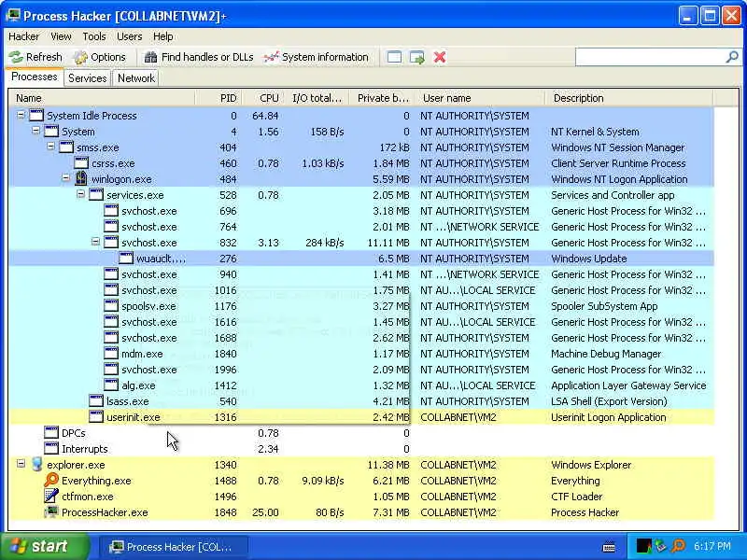Collapse svchost.exe PID 832 node
Image resolution: width=747 pixels, height=560 pixels.
(96, 242)
